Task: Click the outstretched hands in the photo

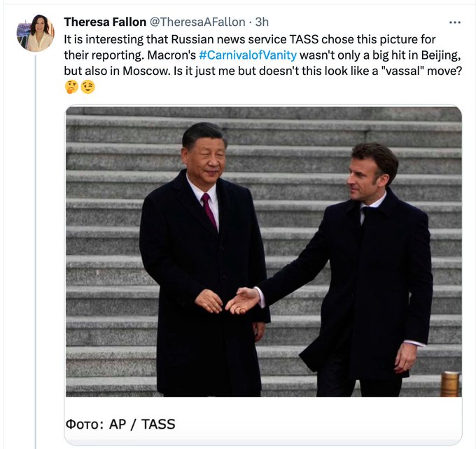Action: click(x=228, y=301)
